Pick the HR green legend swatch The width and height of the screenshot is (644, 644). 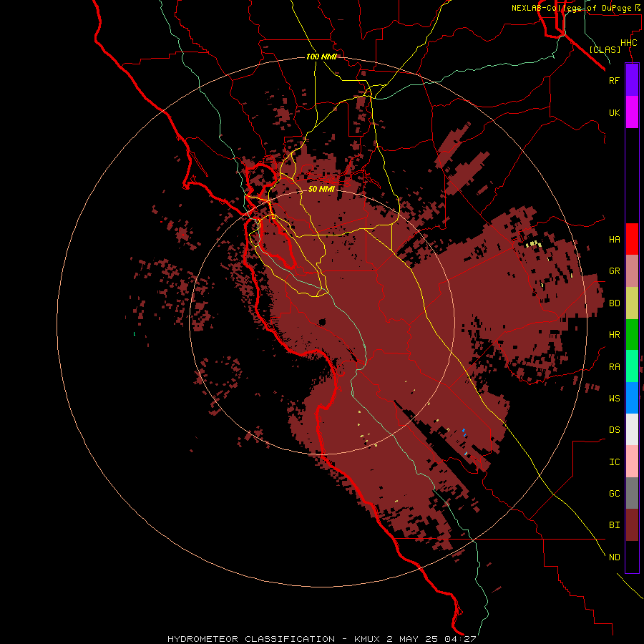[x=632, y=335]
